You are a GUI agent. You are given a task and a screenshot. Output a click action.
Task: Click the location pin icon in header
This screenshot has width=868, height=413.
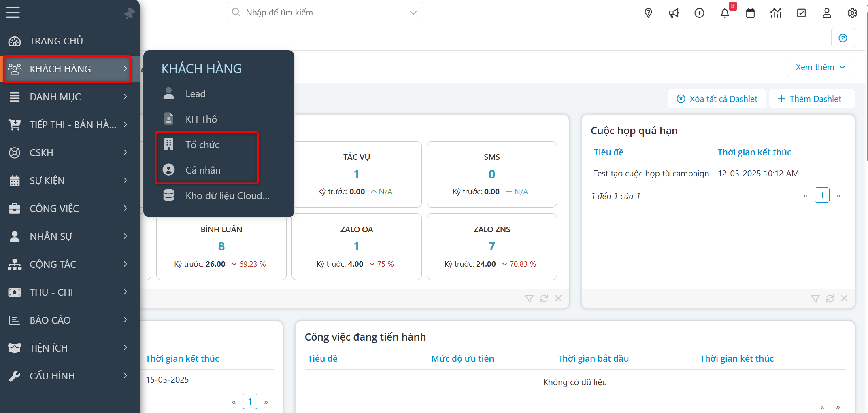(648, 13)
